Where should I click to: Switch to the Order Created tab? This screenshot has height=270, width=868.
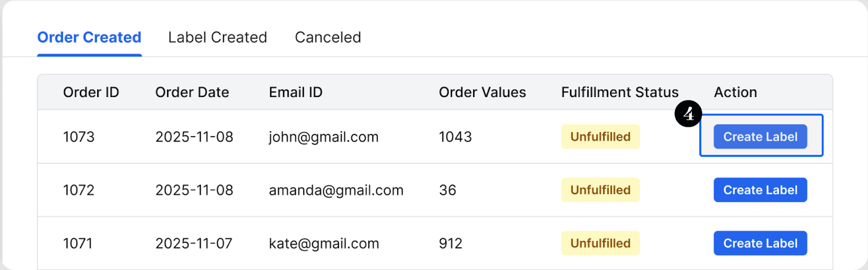[89, 37]
